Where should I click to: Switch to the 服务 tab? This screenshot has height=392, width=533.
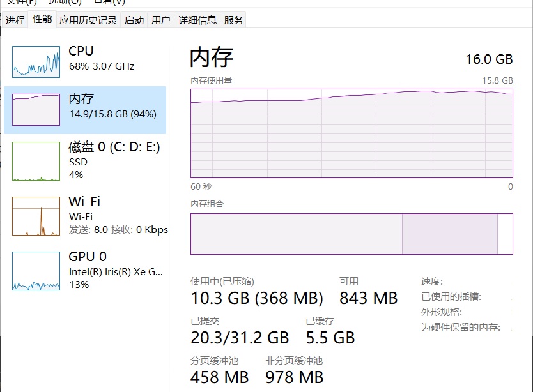234,20
